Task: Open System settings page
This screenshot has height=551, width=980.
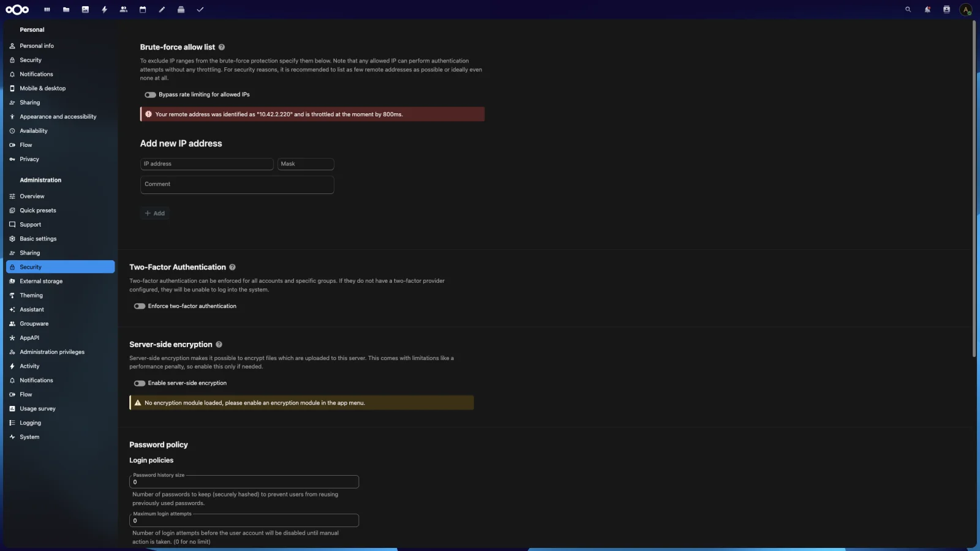Action: pyautogui.click(x=61, y=437)
